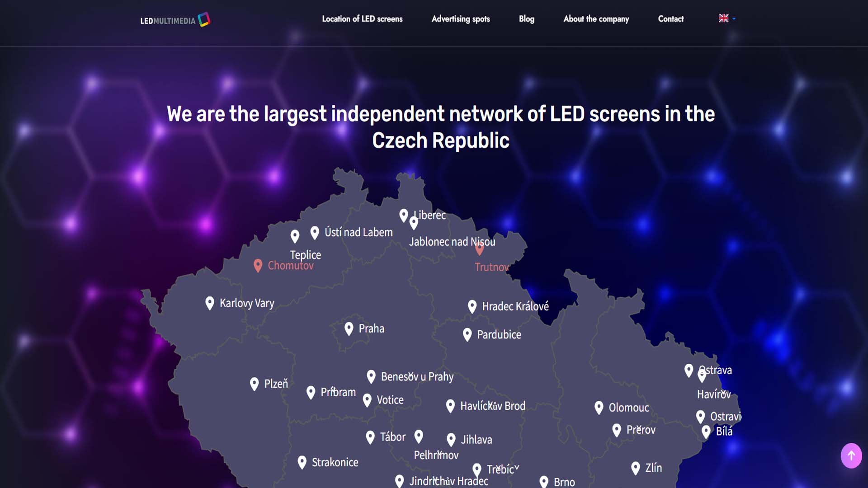This screenshot has width=868, height=488.
Task: Open the Advertising spots menu item
Action: pos(461,19)
